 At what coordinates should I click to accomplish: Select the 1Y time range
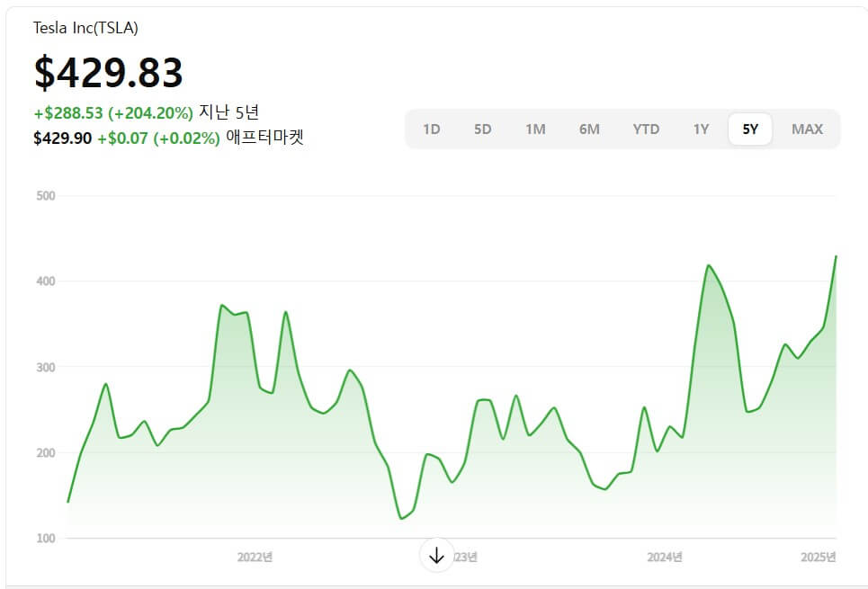point(699,129)
